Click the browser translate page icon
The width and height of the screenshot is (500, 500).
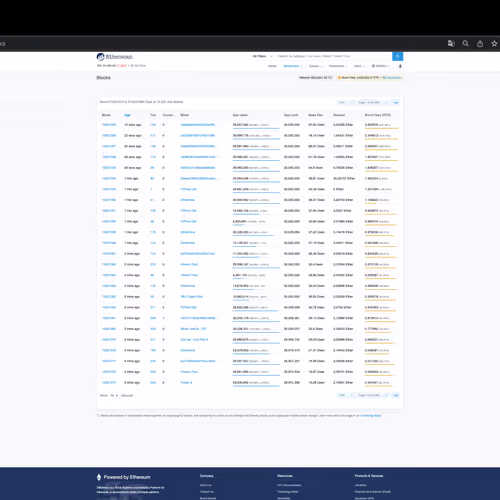[451, 43]
